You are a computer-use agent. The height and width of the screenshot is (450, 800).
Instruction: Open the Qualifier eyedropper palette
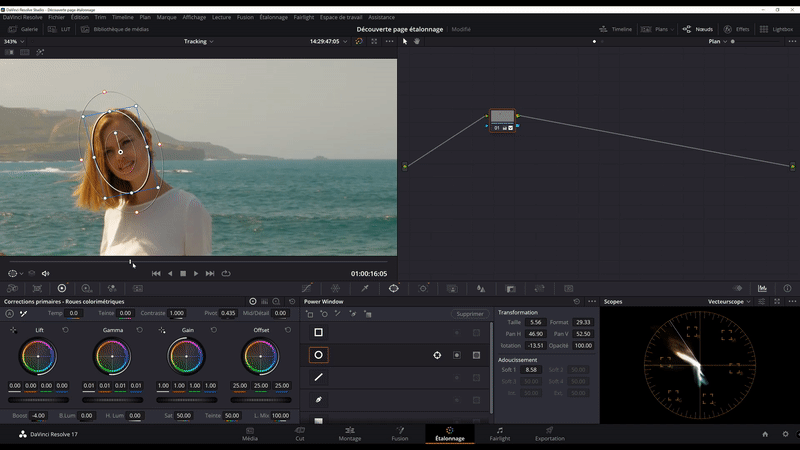click(365, 288)
